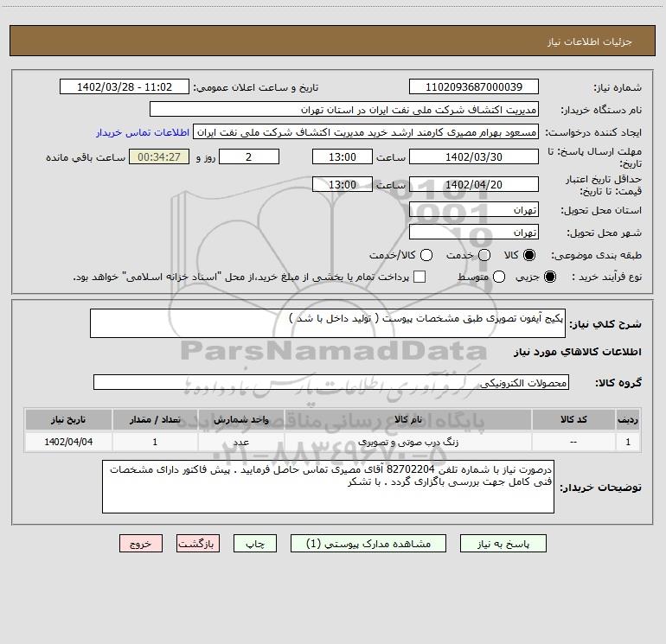Click the استان محل تحویل field
Image resolution: width=666 pixels, height=644 pixels.
tap(474, 210)
